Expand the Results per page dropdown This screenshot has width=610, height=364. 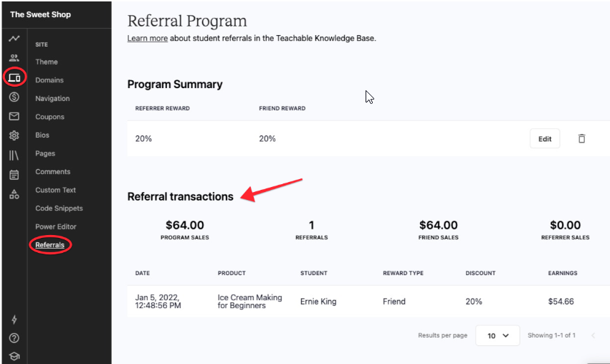497,335
